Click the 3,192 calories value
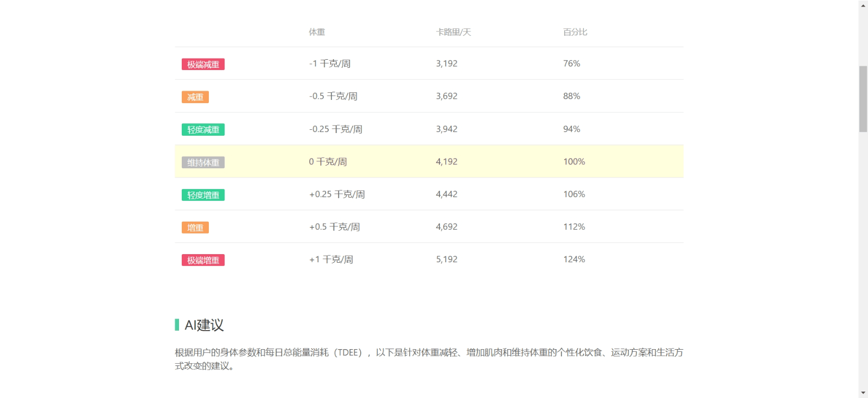This screenshot has height=398, width=868. pyautogui.click(x=446, y=64)
